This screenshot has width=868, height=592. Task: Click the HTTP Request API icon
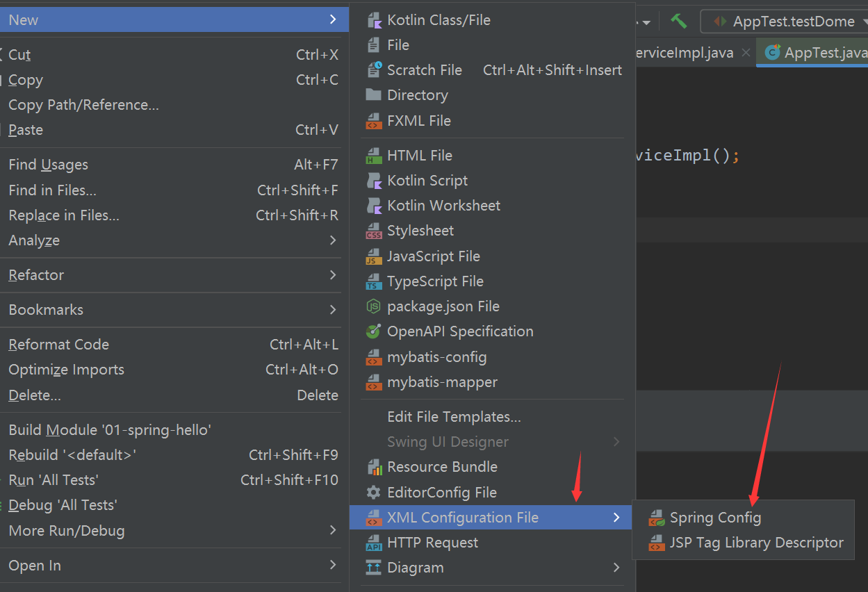pyautogui.click(x=374, y=543)
